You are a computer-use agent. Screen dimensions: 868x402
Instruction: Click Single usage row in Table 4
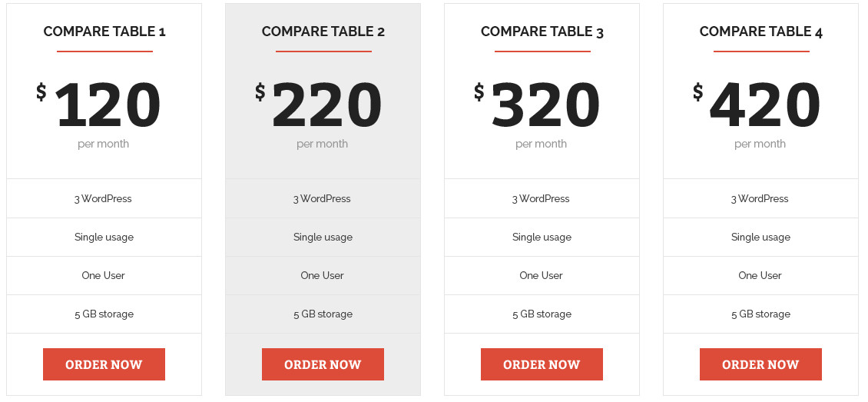(760, 237)
